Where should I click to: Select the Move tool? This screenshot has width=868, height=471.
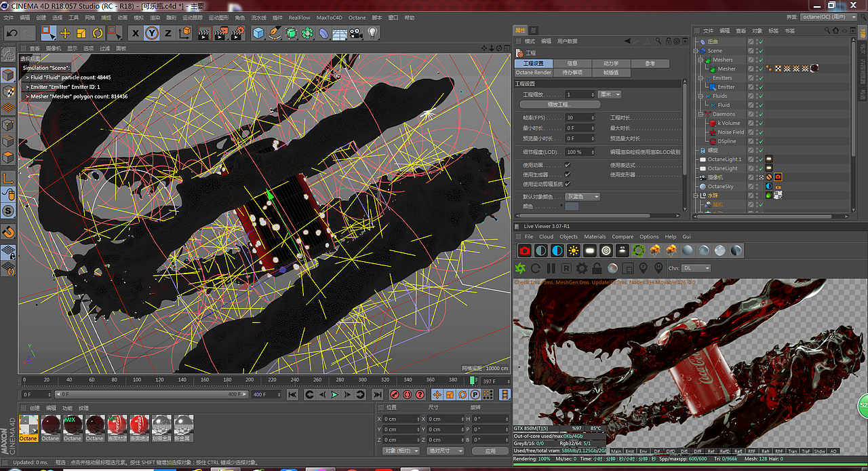click(x=65, y=33)
